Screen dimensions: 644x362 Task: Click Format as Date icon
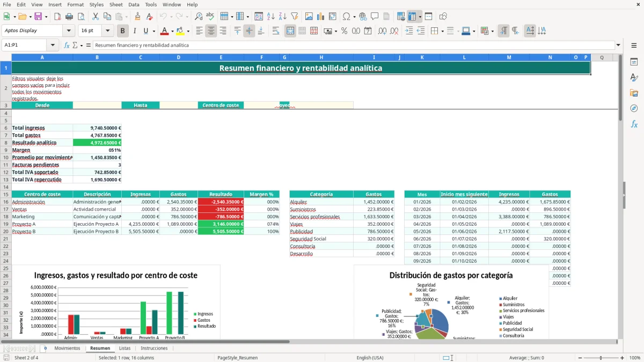coord(368,31)
